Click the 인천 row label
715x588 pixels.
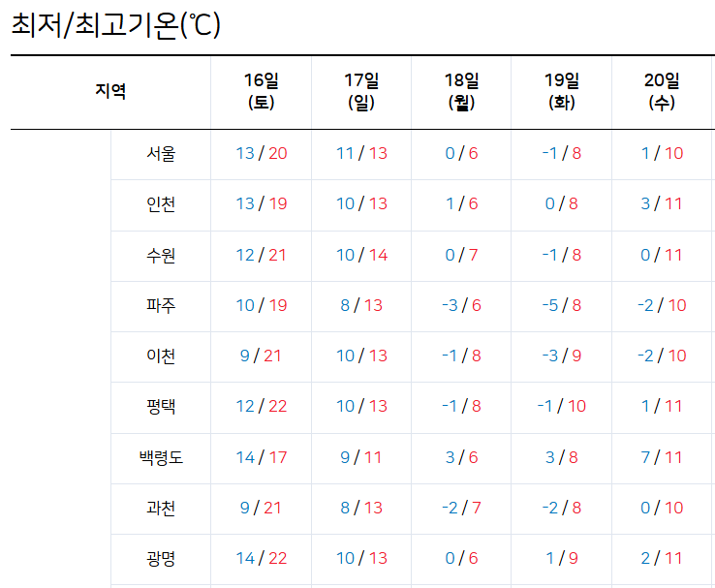coord(161,204)
